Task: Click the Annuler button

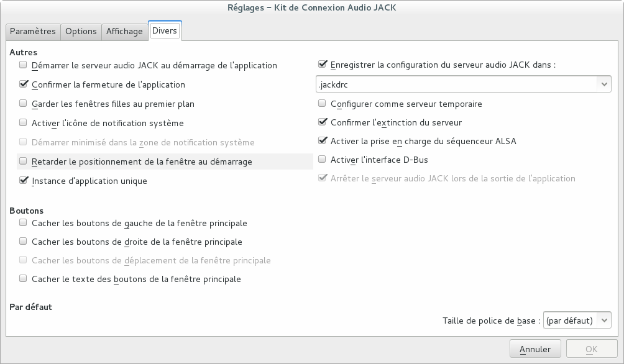Action: pos(535,349)
